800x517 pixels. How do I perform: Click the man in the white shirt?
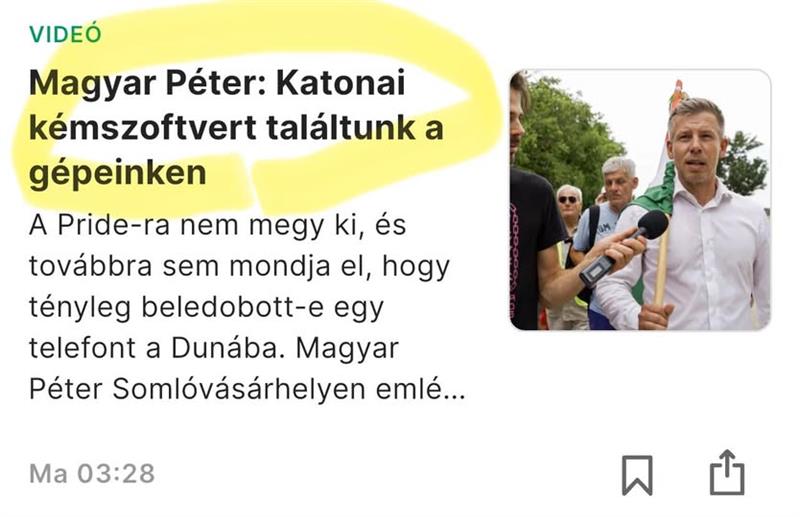[706, 219]
